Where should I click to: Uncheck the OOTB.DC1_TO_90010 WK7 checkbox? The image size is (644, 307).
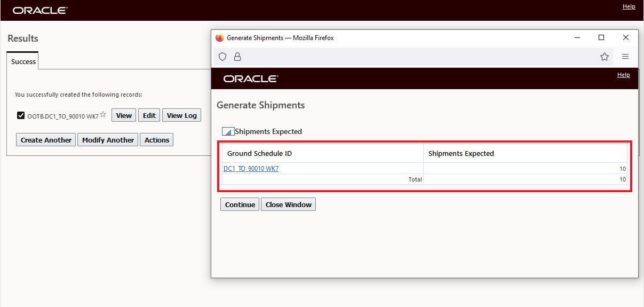pyautogui.click(x=21, y=115)
